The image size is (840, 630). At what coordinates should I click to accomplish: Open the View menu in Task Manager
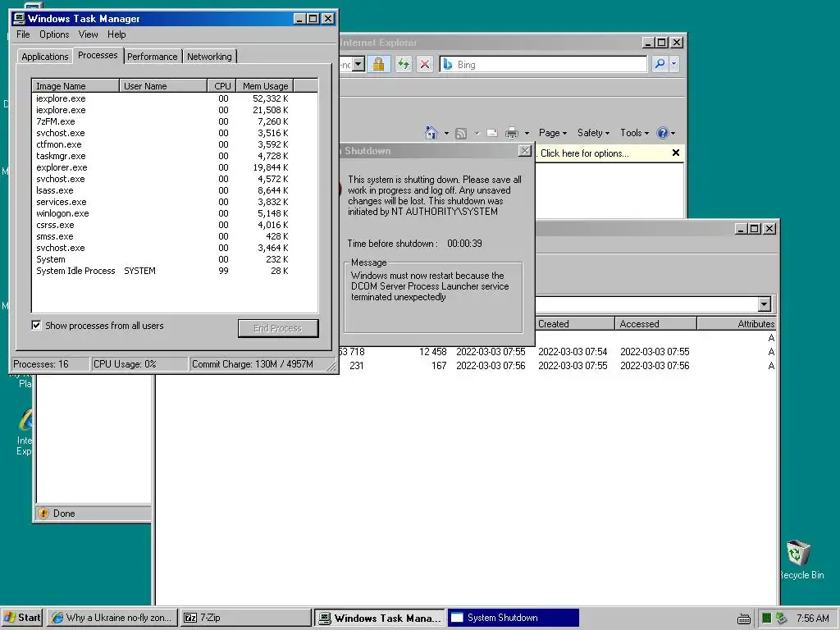88,34
